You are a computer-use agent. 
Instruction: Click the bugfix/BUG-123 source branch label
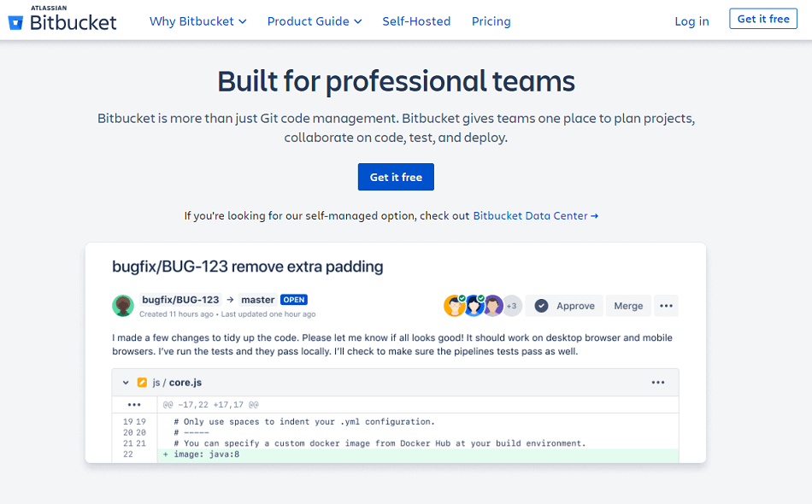(x=180, y=300)
